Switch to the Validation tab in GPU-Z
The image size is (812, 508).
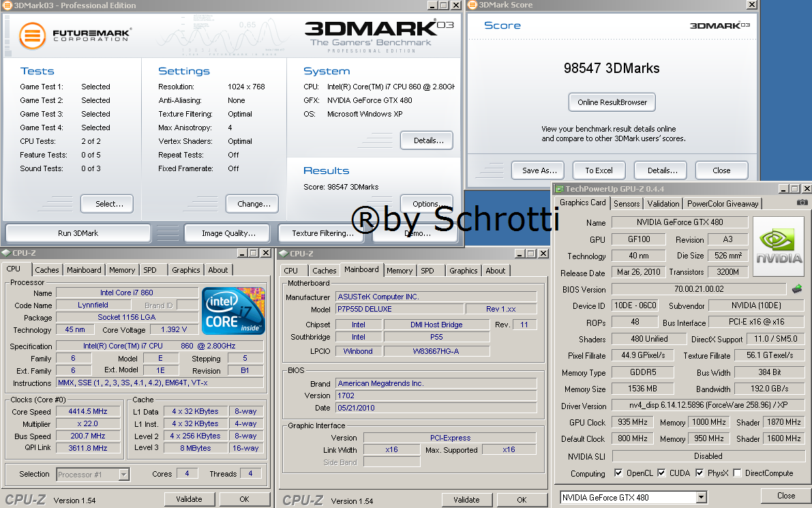663,204
